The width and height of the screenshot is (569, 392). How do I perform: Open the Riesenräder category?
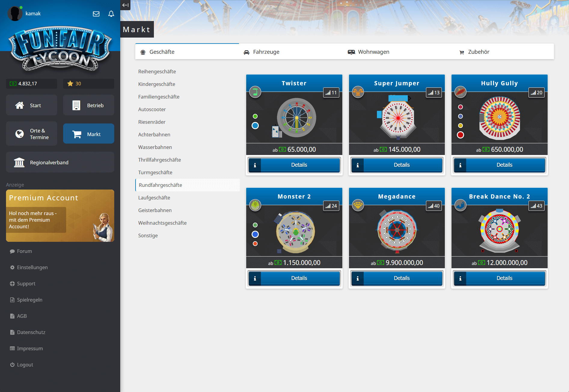152,122
